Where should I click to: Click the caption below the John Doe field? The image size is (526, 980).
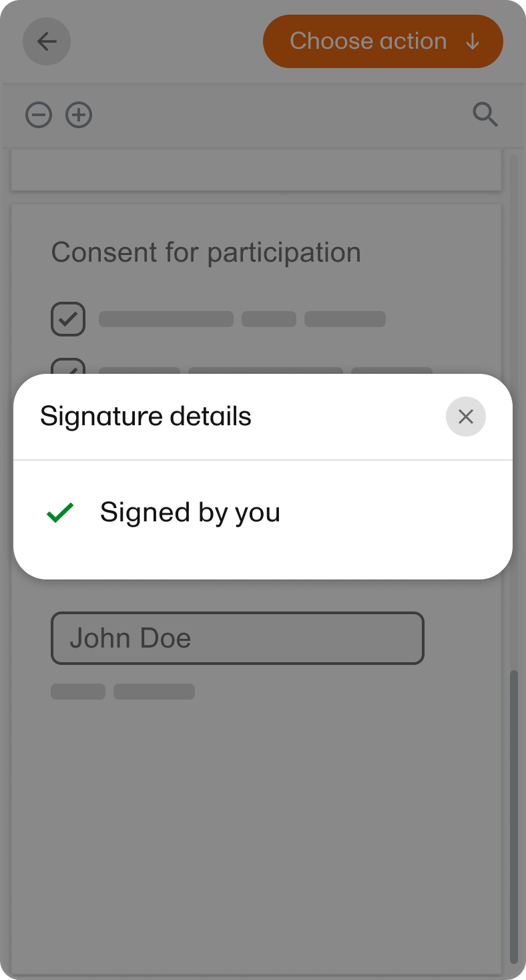[123, 692]
